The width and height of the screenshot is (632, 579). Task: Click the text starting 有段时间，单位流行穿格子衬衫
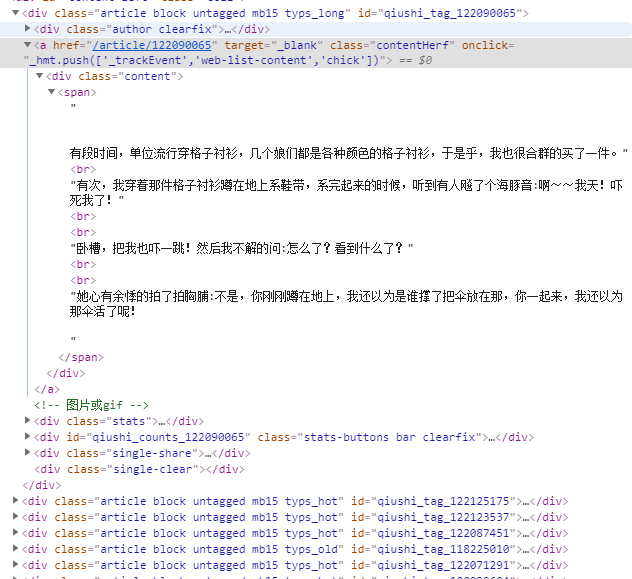pyautogui.click(x=349, y=153)
